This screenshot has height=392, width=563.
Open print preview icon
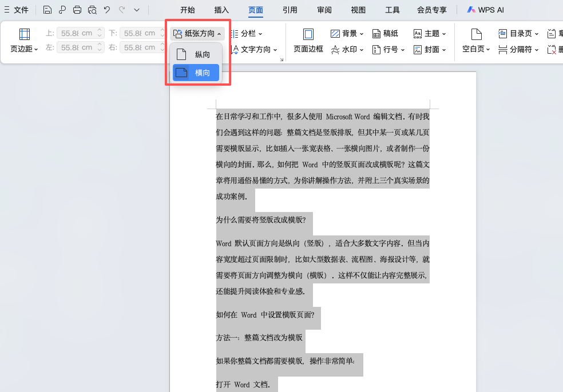92,10
